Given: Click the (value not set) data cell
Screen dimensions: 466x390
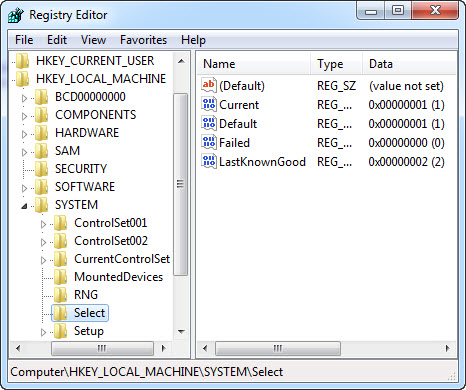Looking at the screenshot, I should (406, 86).
